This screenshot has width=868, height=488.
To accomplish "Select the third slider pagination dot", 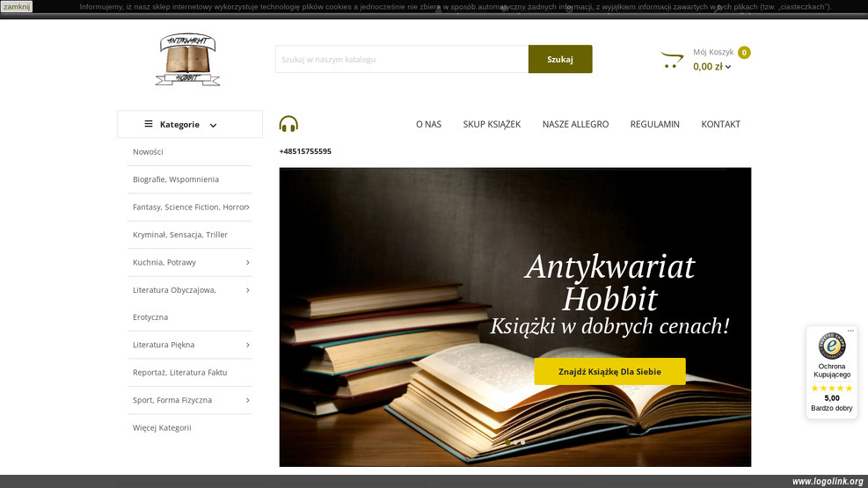I will (x=522, y=442).
